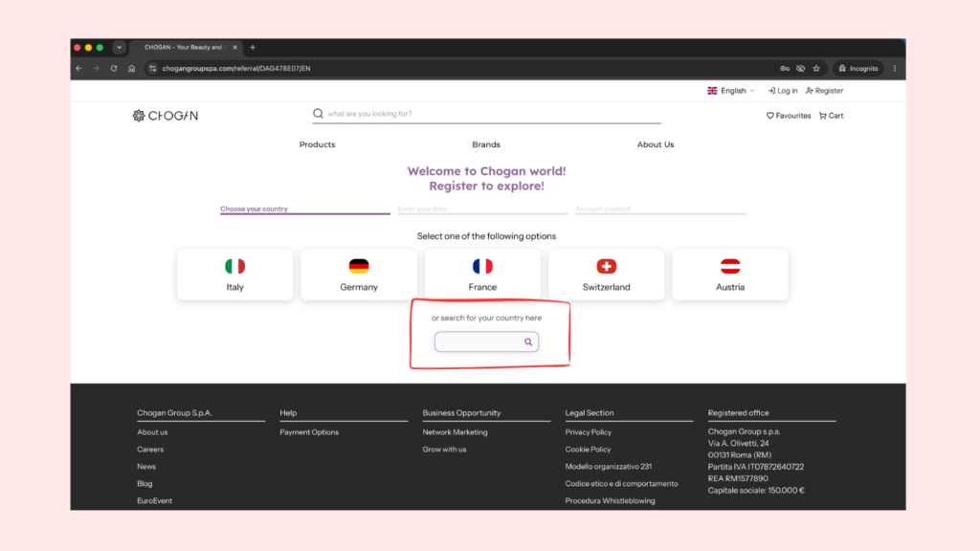980x551 pixels.
Task: Open the About us footer link
Action: (152, 432)
